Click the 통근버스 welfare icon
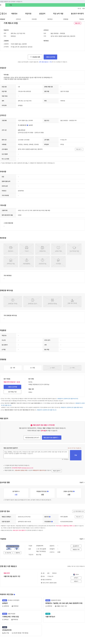This screenshot has height=644, width=85. [11, 249]
